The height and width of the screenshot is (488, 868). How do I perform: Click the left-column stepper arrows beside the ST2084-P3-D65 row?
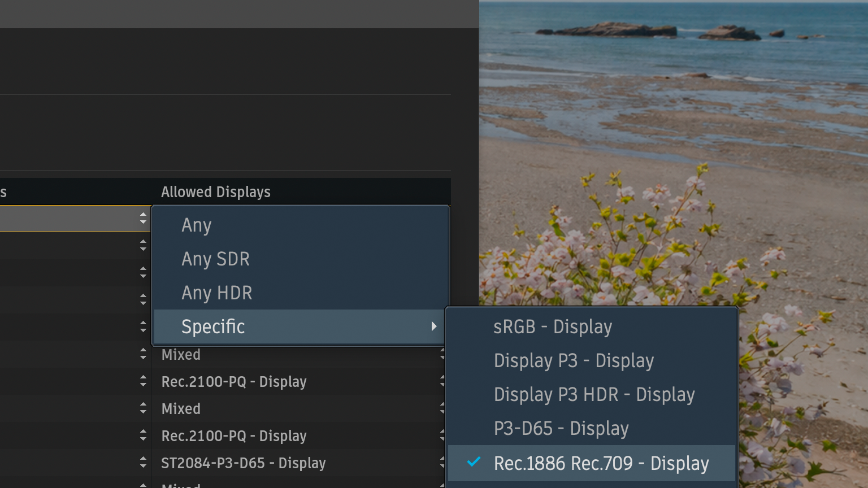pyautogui.click(x=143, y=463)
